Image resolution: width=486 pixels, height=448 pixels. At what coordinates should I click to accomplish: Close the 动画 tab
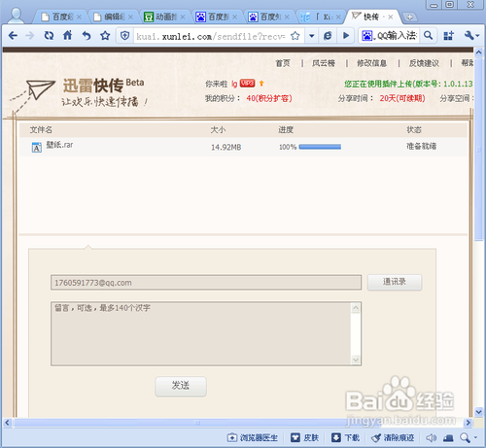point(183,17)
